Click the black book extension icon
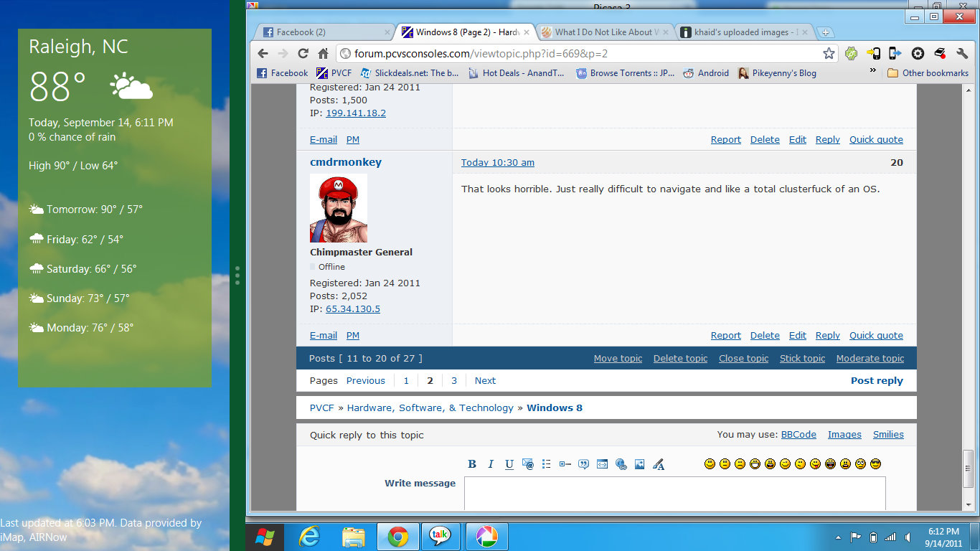The height and width of the screenshot is (551, 980). coord(940,53)
